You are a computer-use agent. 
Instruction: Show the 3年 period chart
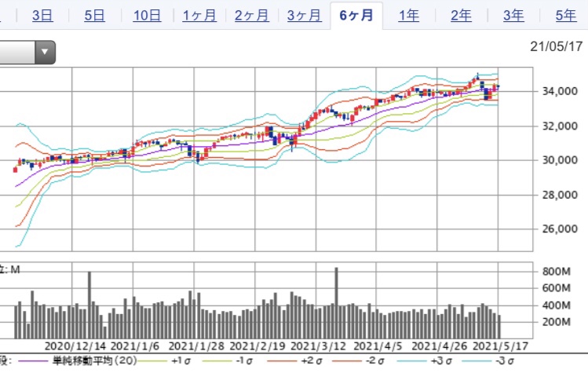point(513,16)
